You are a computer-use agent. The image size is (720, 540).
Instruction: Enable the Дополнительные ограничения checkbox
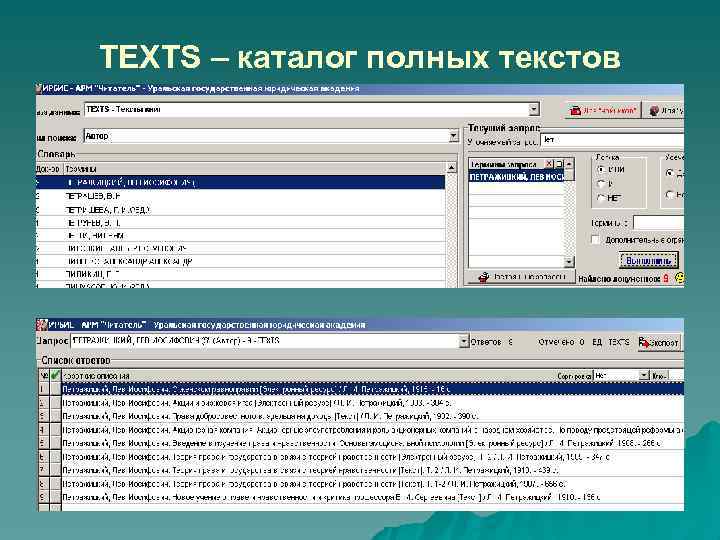[596, 240]
